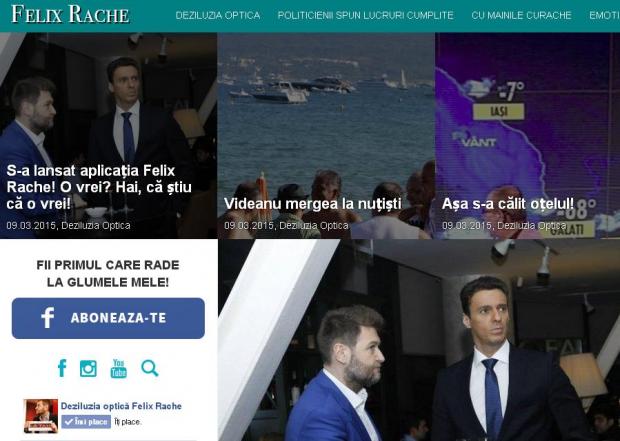Open Deziluzia Optica menu item

tap(218, 15)
